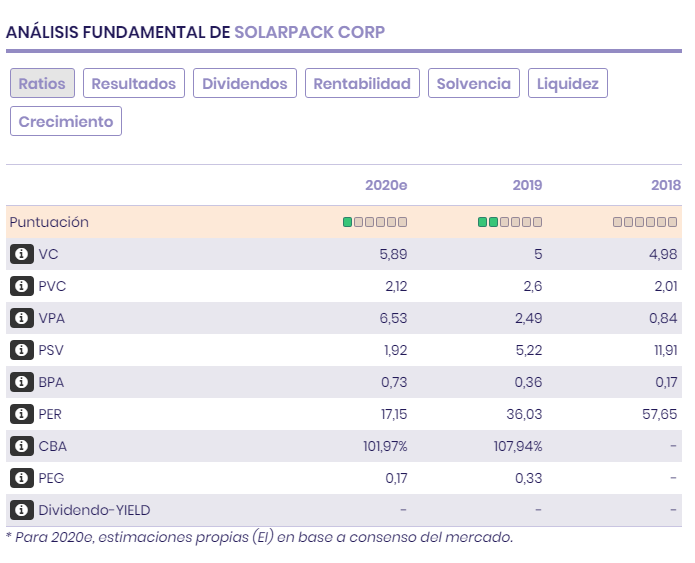Open the info icon beside PER
This screenshot has width=695, height=563.
click(x=21, y=414)
